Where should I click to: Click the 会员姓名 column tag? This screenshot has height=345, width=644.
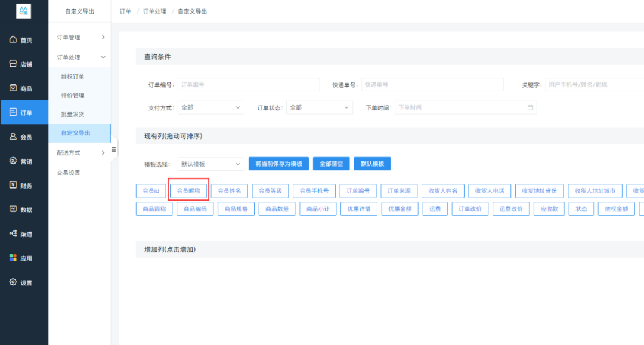pos(229,191)
